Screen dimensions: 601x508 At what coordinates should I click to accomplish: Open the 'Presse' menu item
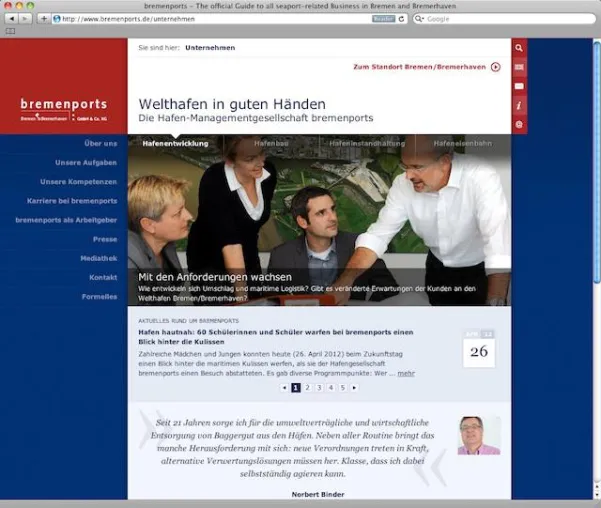coord(105,239)
